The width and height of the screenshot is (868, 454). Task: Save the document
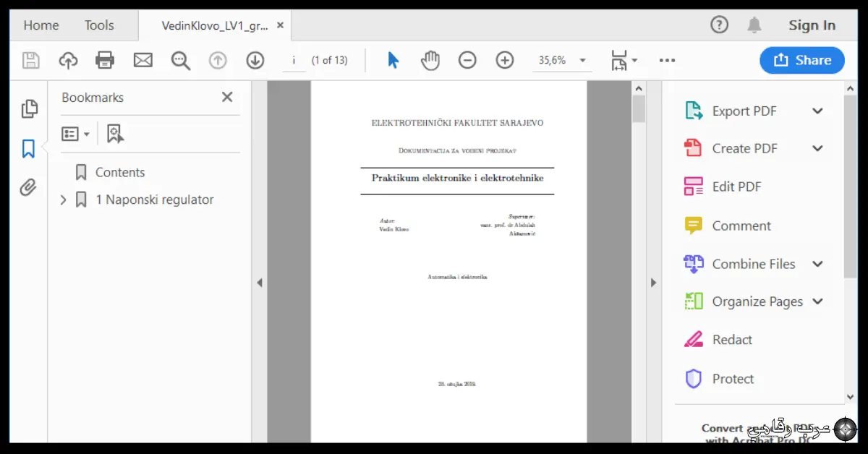[x=31, y=60]
